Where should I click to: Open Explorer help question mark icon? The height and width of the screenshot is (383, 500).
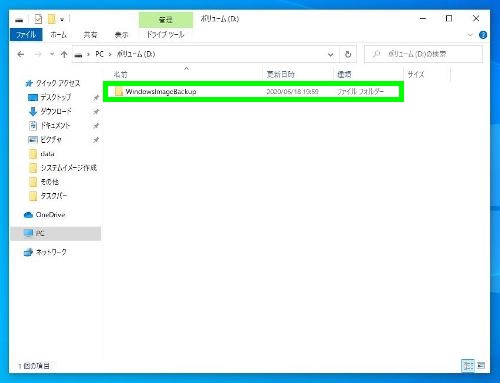pos(483,35)
